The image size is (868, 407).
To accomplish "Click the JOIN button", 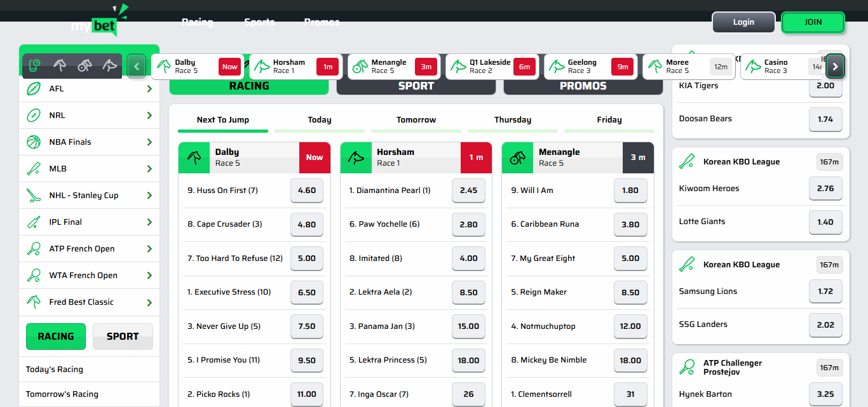I will [x=813, y=22].
